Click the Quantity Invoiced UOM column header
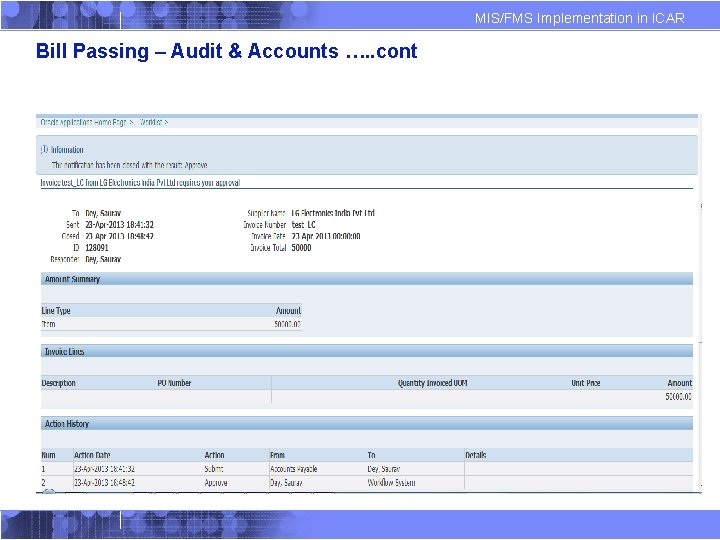Image resolution: width=720 pixels, height=540 pixels. tap(433, 383)
